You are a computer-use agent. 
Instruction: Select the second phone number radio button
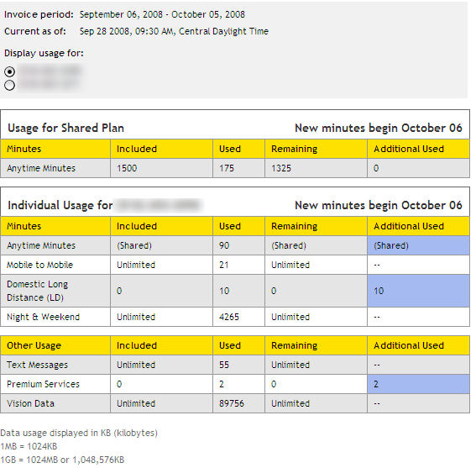point(10,86)
